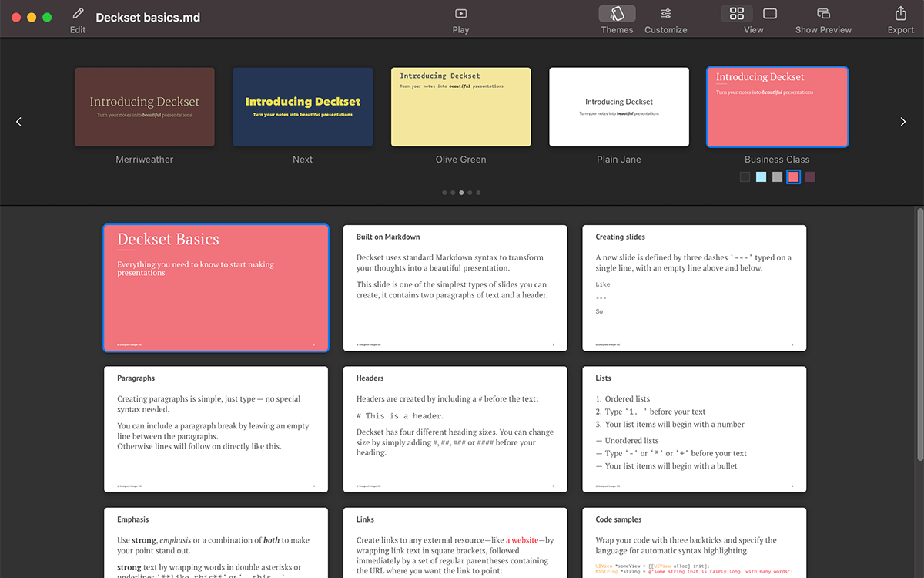Click the Plain Jane theme label

point(619,160)
